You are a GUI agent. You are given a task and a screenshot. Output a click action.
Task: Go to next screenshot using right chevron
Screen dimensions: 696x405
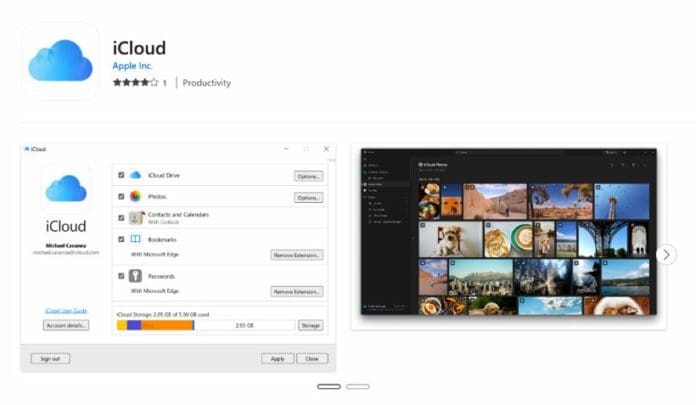[667, 255]
